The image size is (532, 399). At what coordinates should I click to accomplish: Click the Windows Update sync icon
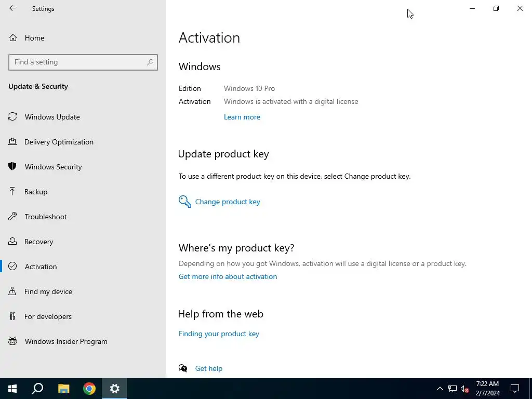[12, 117]
